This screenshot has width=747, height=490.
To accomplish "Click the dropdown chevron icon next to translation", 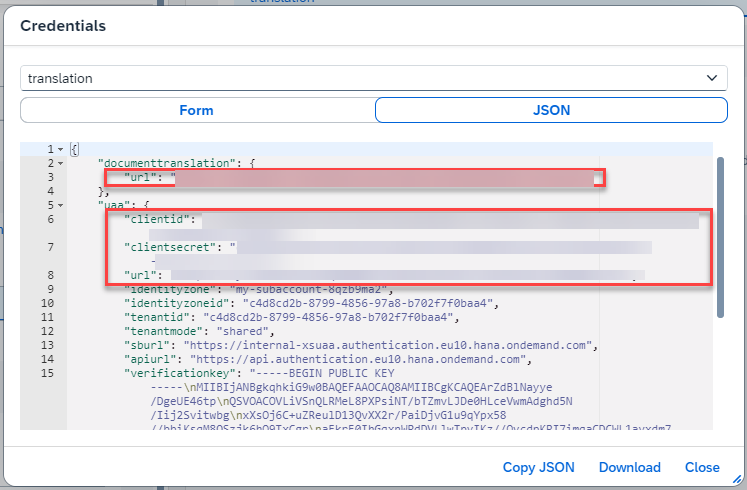I will [712, 78].
